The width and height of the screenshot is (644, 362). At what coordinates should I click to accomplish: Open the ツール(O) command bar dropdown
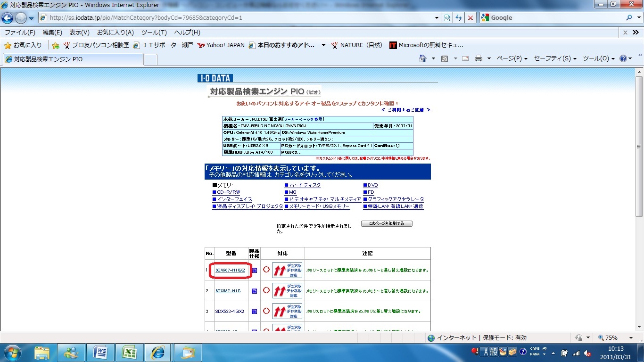[599, 58]
